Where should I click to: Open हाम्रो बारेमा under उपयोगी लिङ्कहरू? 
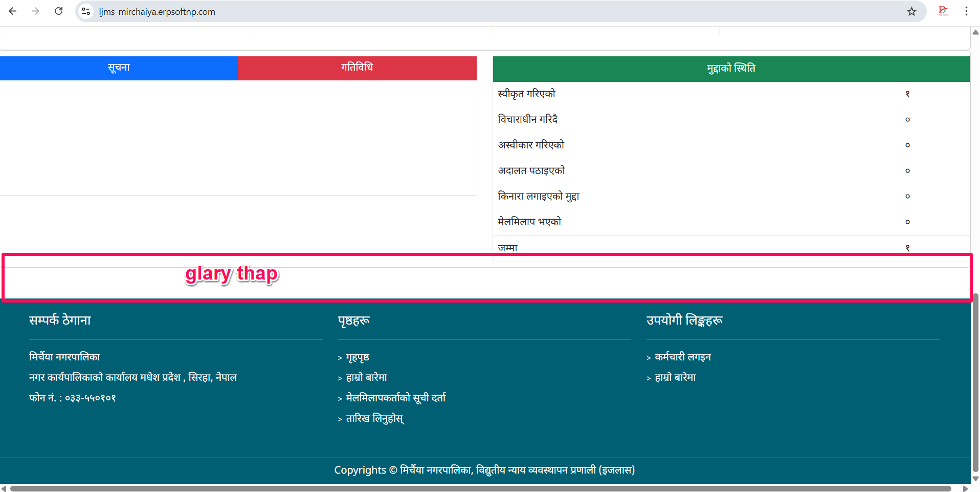(x=675, y=378)
